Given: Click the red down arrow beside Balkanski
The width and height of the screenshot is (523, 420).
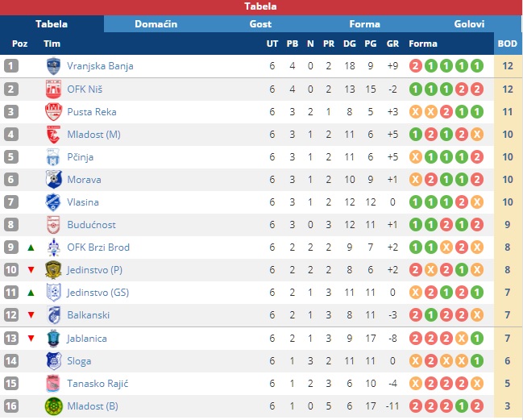Looking at the screenshot, I should [x=31, y=315].
